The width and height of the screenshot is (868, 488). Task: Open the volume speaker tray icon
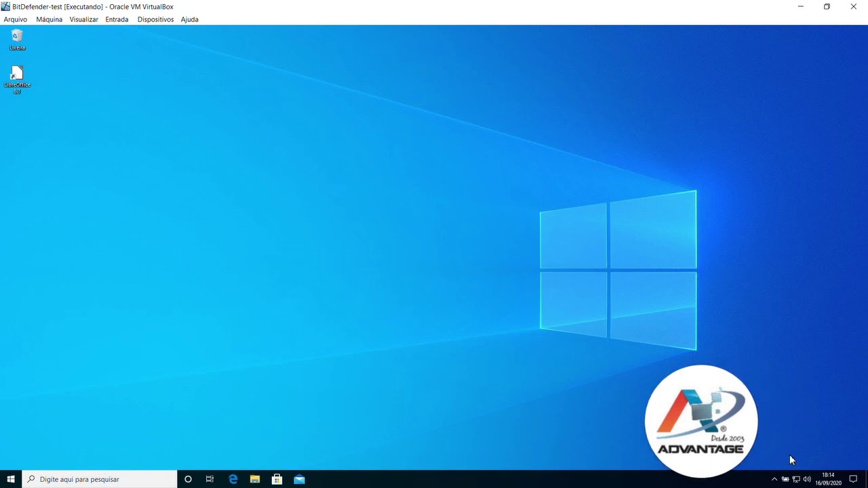(x=807, y=479)
